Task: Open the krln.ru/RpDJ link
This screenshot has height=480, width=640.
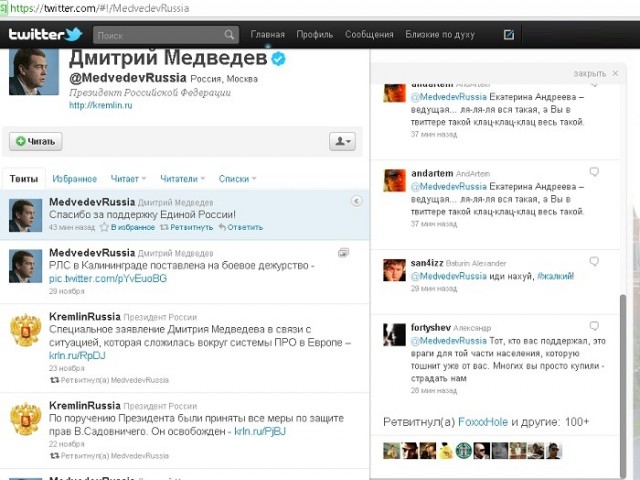Action: click(x=77, y=356)
